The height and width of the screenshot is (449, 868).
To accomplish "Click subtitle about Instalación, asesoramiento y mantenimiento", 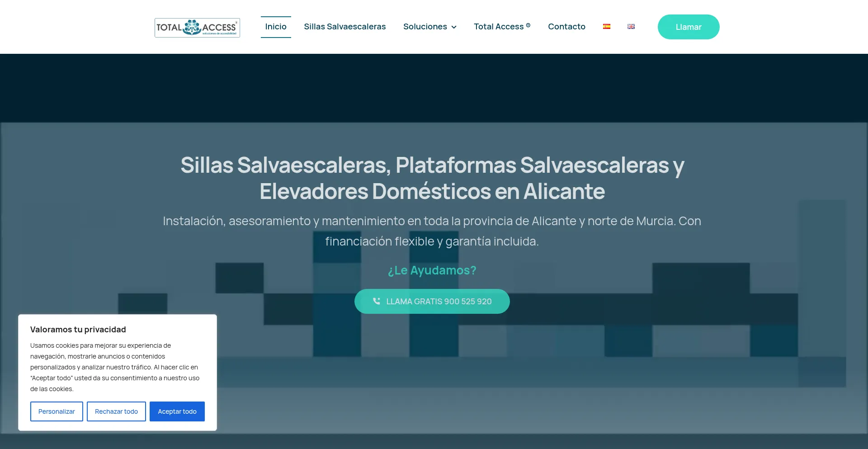I will pyautogui.click(x=432, y=231).
